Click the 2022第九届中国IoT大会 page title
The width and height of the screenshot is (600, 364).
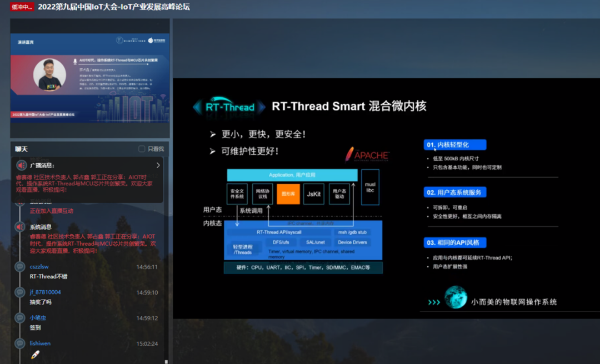click(114, 7)
